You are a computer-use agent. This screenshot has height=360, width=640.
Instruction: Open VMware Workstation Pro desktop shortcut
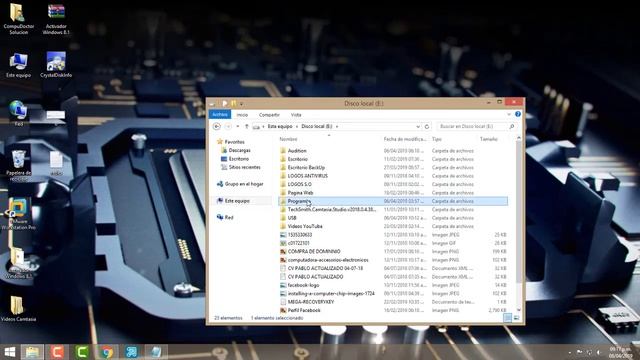pyautogui.click(x=18, y=214)
